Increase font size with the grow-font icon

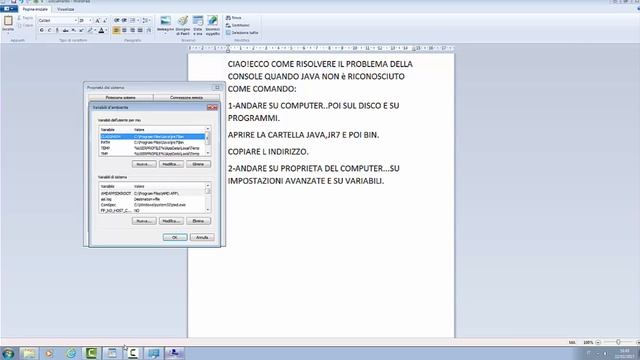(x=98, y=20)
